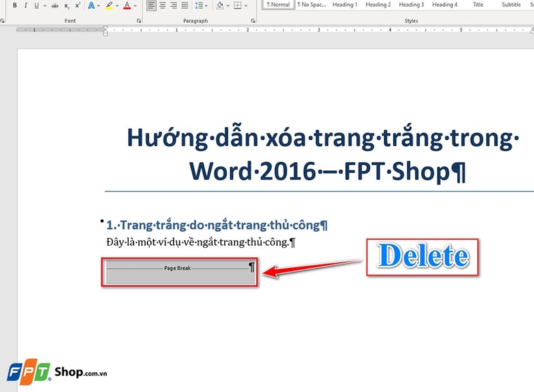Align text right
This screenshot has height=392, width=534.
[174, 5]
